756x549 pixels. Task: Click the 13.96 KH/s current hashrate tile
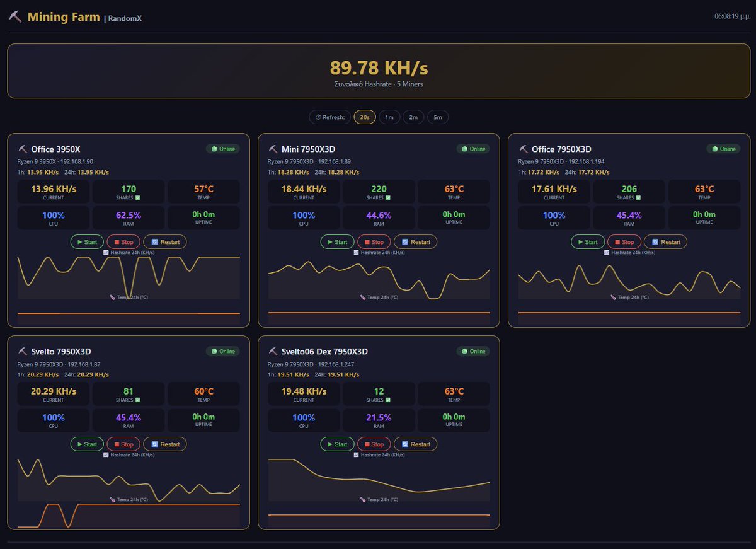coord(54,192)
